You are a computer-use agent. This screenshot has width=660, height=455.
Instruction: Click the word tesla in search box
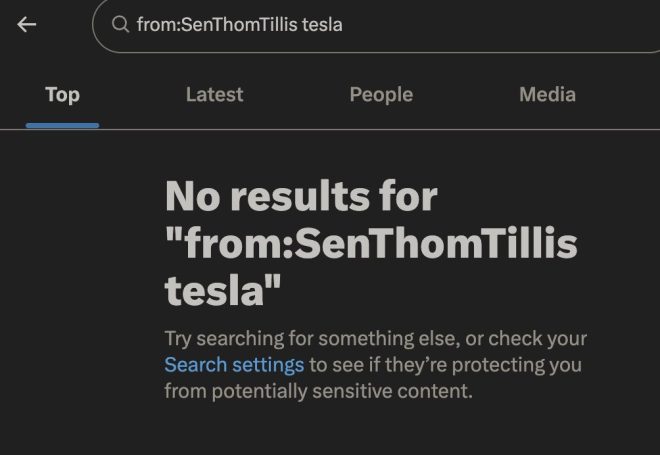pos(322,24)
